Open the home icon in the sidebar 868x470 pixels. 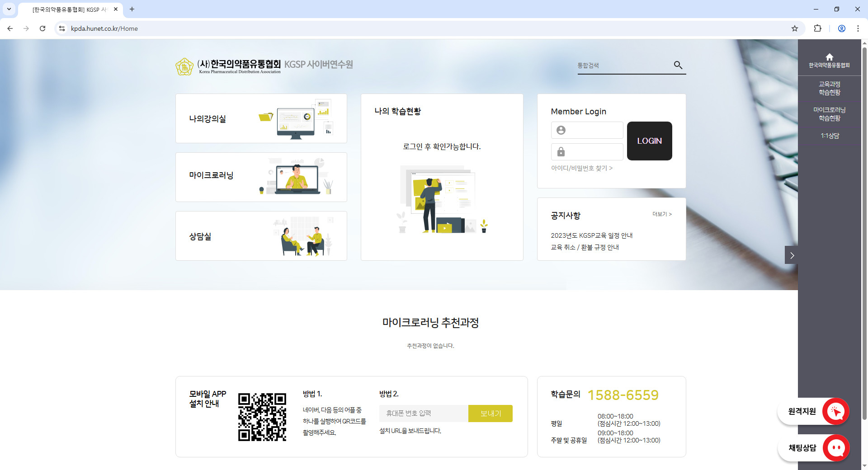(x=829, y=57)
